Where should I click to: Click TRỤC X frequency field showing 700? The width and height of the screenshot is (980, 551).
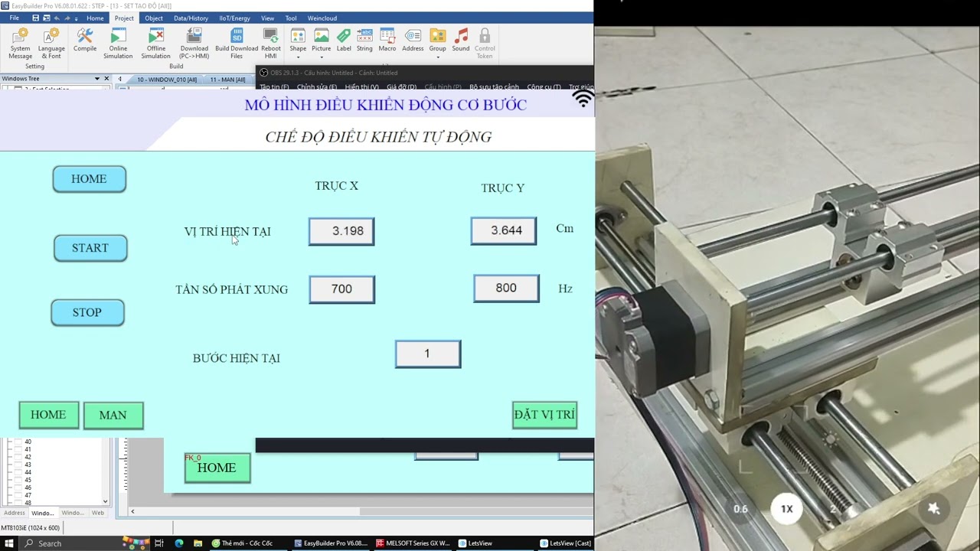341,289
